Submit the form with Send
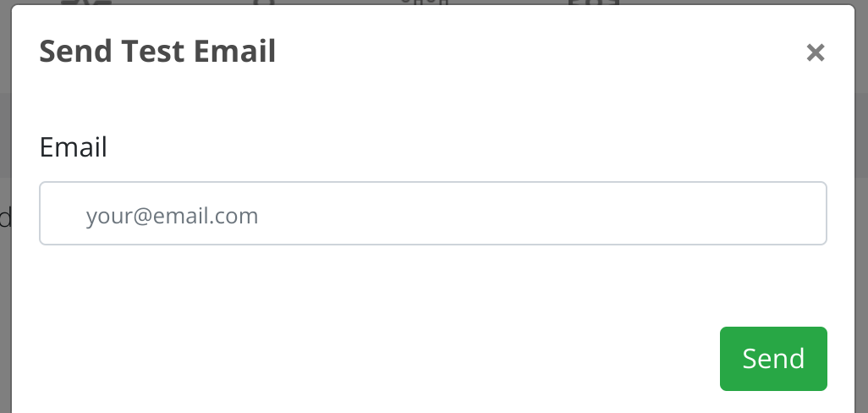This screenshot has width=868, height=413. [x=772, y=359]
